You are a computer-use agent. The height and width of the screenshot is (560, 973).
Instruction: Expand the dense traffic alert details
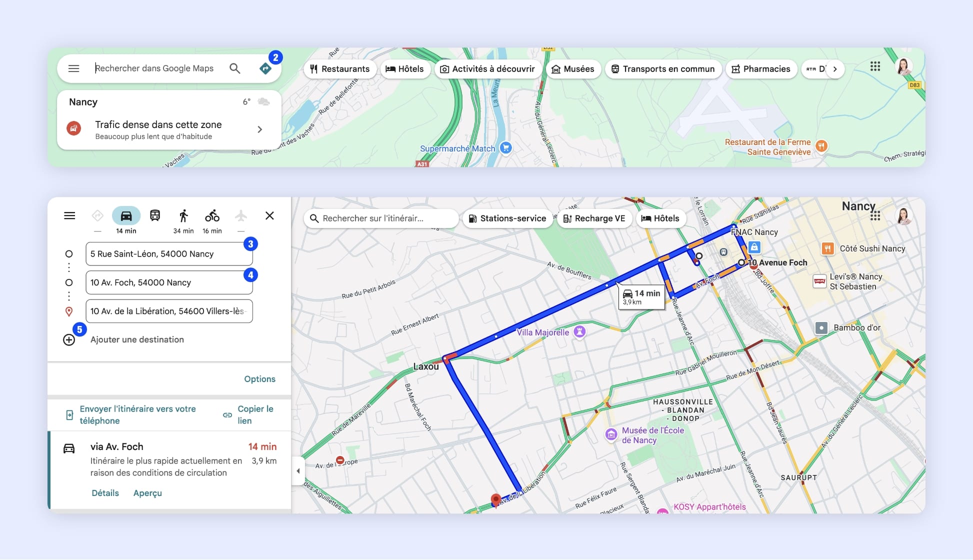click(259, 129)
